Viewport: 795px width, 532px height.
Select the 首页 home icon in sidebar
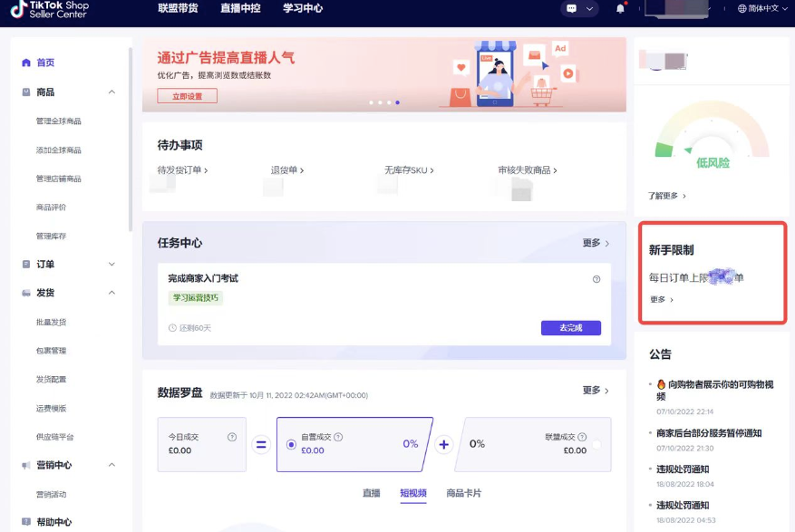(26, 63)
